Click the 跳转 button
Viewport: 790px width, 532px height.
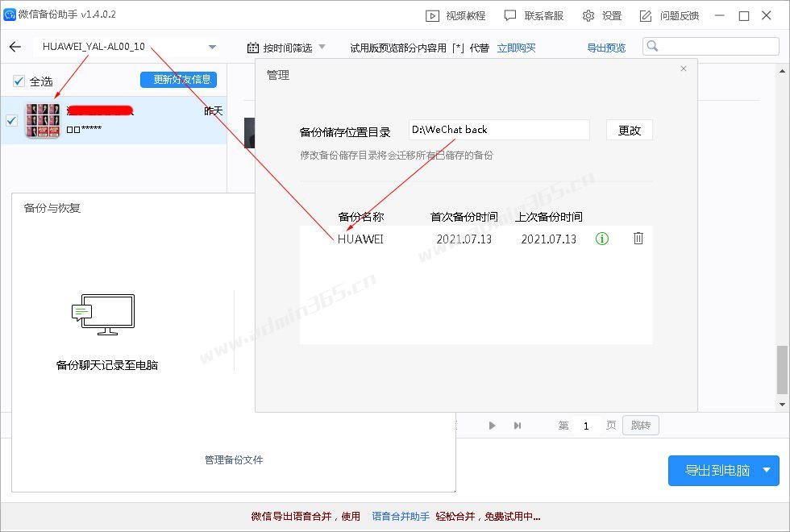pos(641,426)
